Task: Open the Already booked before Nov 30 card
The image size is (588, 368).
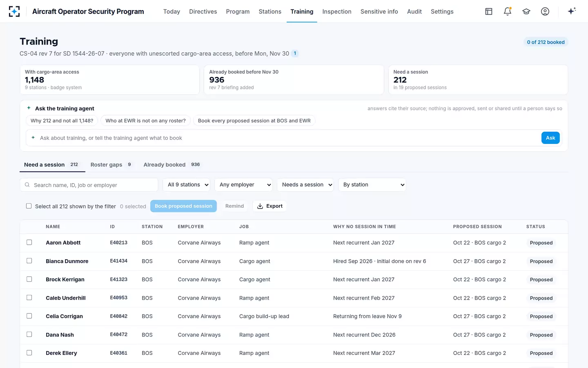Action: tap(294, 80)
